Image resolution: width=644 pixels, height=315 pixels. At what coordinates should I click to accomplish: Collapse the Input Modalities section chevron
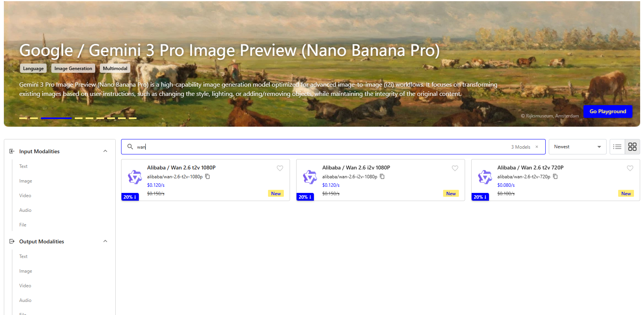pyautogui.click(x=105, y=151)
